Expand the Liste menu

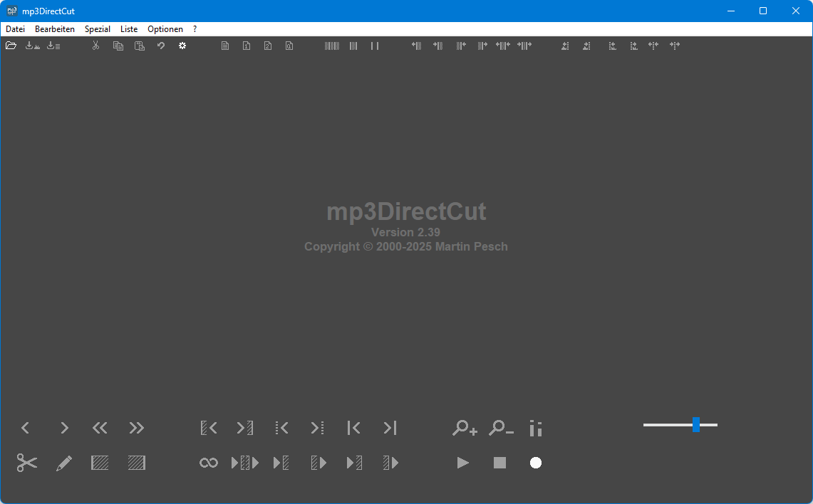tap(129, 29)
